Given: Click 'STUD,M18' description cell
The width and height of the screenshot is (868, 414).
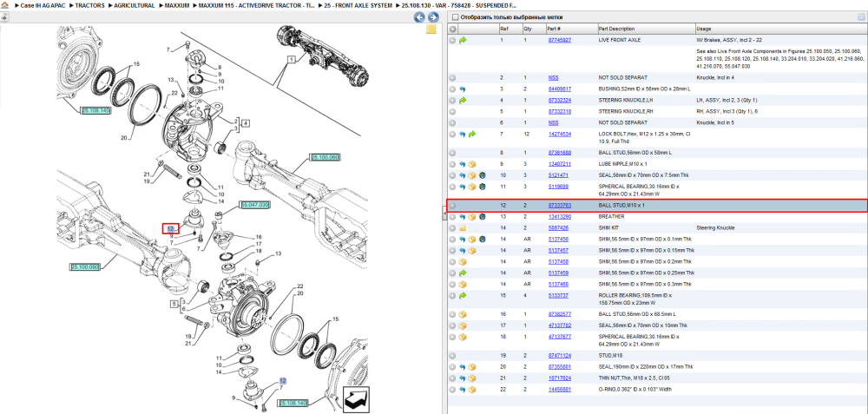Looking at the screenshot, I should [x=610, y=355].
